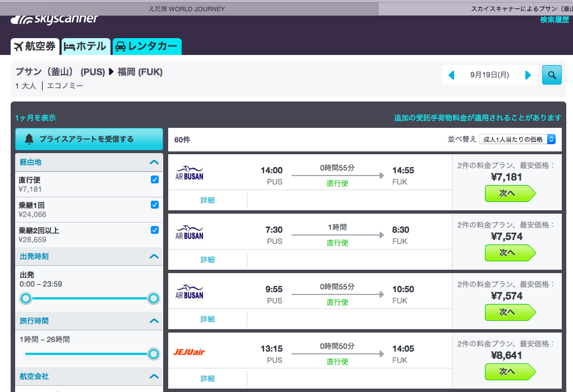Click the Jeju Air logo
The image size is (573, 392).
coord(189,352)
